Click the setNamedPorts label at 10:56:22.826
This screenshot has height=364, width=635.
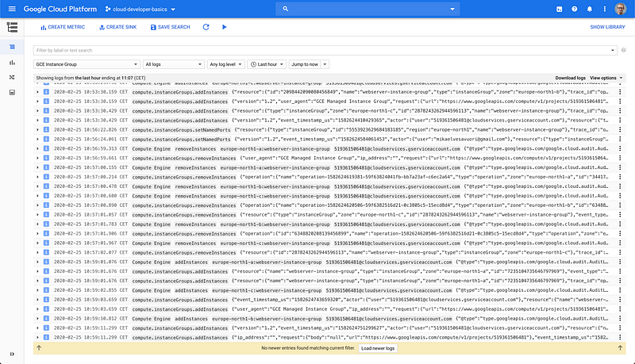[181, 130]
